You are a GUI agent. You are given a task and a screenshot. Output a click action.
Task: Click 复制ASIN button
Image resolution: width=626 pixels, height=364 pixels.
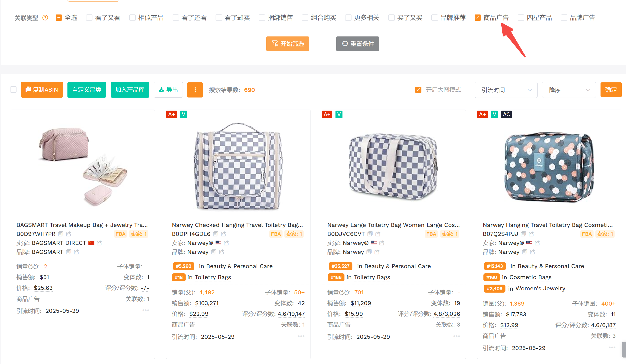pyautogui.click(x=42, y=90)
